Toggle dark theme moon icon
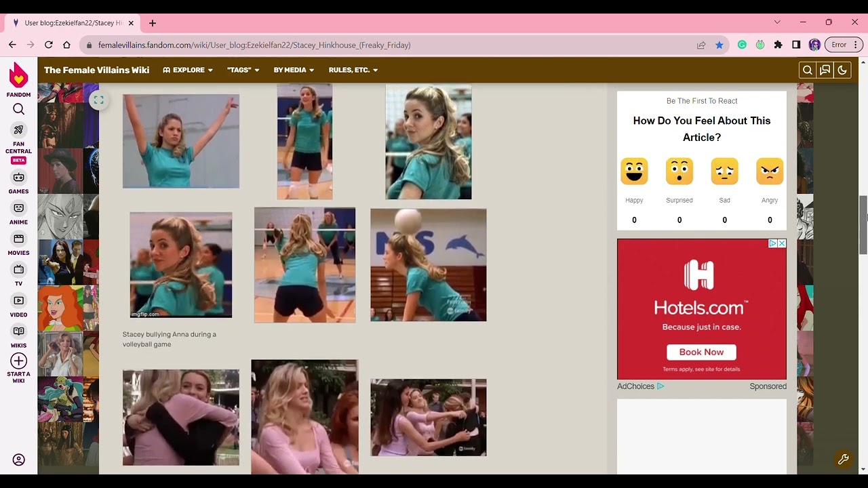This screenshot has height=488, width=868. pos(842,70)
